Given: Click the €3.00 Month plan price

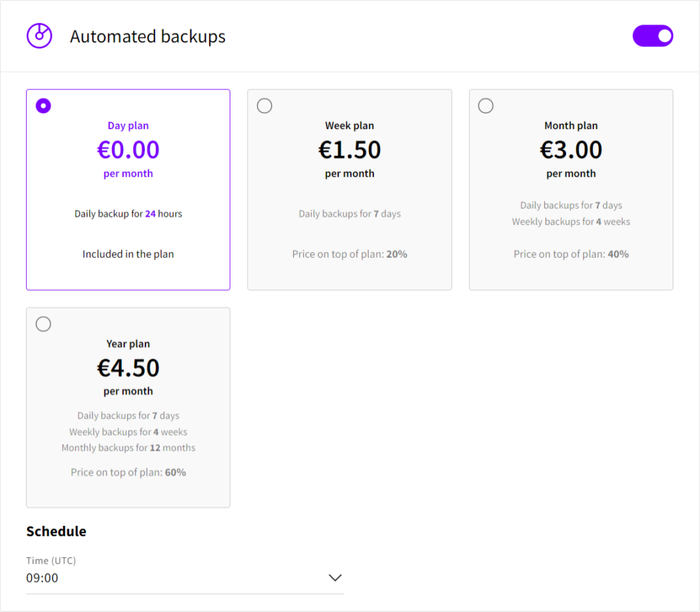Looking at the screenshot, I should [x=571, y=150].
